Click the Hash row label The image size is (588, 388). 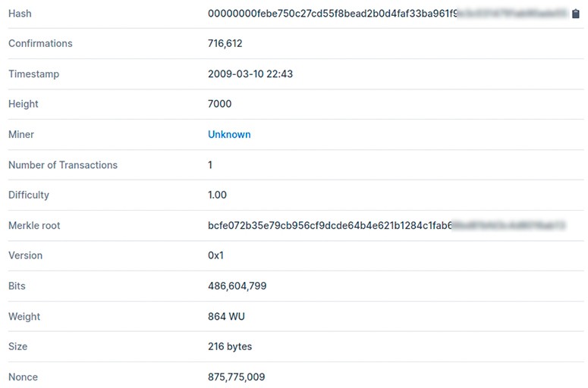(x=20, y=14)
